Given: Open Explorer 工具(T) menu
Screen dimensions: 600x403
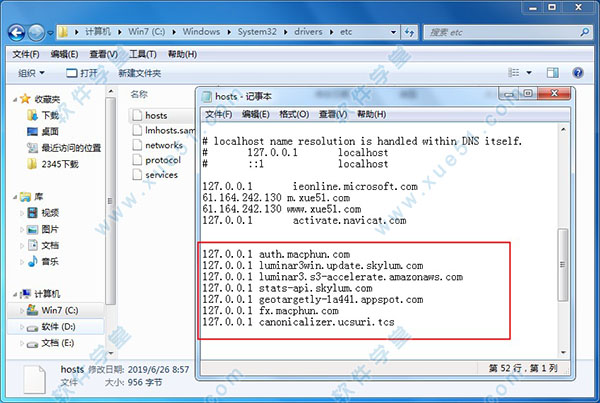Looking at the screenshot, I should (x=143, y=54).
